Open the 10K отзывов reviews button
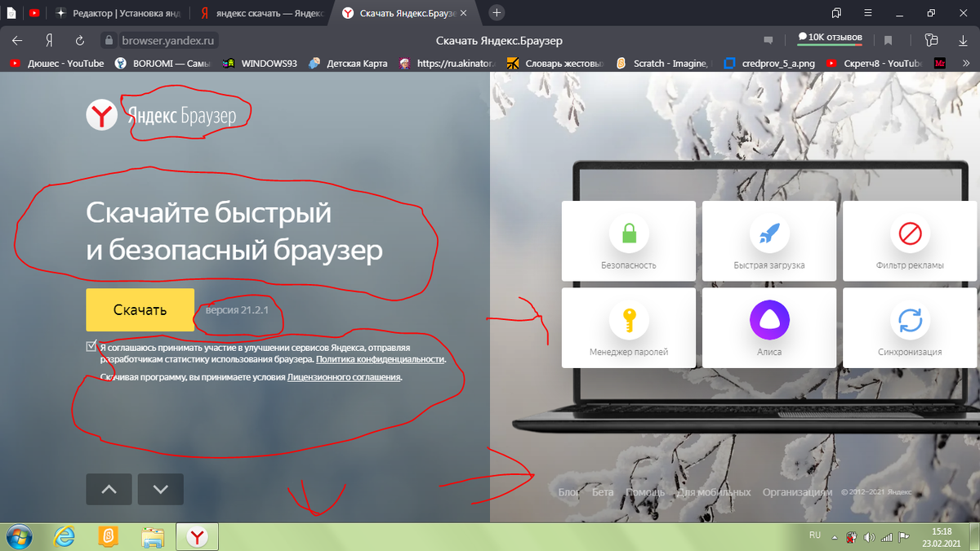 [830, 38]
